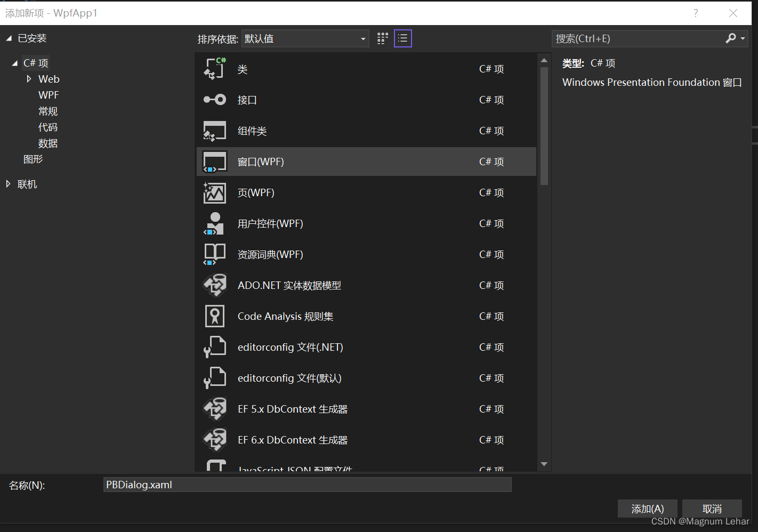Choose the ADO.NET 实体数据模型 template
This screenshot has height=532, width=758.
coord(288,285)
